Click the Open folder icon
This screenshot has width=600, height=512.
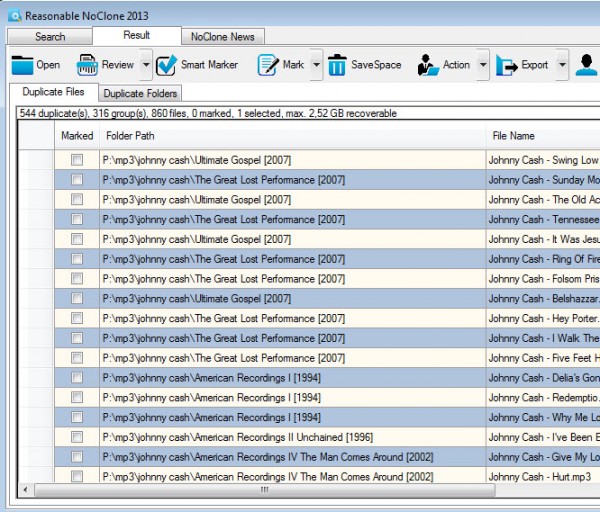pyautogui.click(x=22, y=65)
